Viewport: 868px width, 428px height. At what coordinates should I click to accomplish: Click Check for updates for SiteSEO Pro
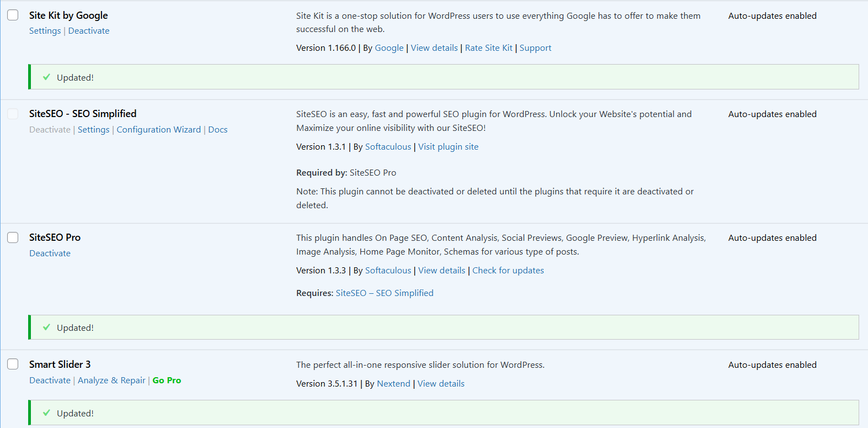[508, 271]
